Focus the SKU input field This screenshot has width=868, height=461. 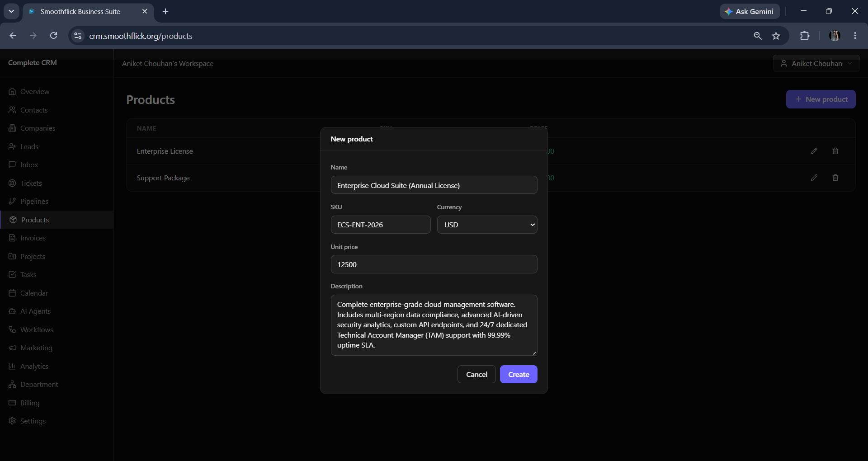pos(381,225)
